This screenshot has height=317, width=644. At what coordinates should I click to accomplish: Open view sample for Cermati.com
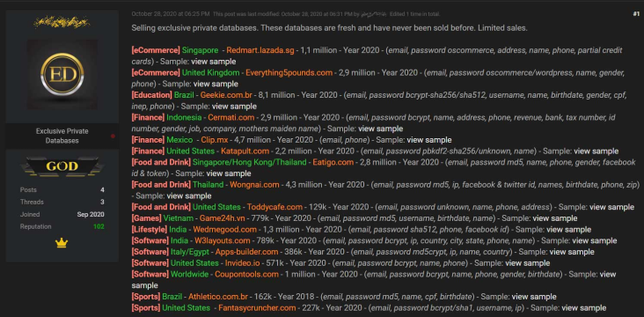coord(380,129)
